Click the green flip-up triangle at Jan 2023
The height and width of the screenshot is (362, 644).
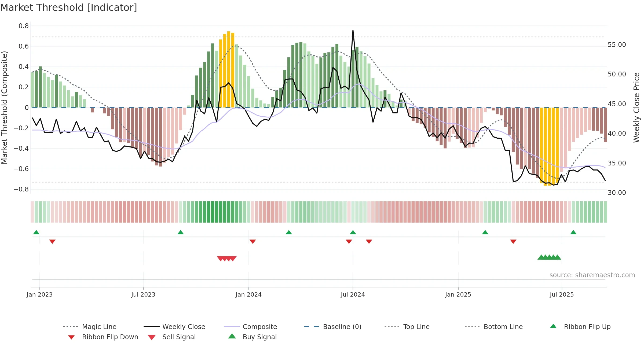36,232
